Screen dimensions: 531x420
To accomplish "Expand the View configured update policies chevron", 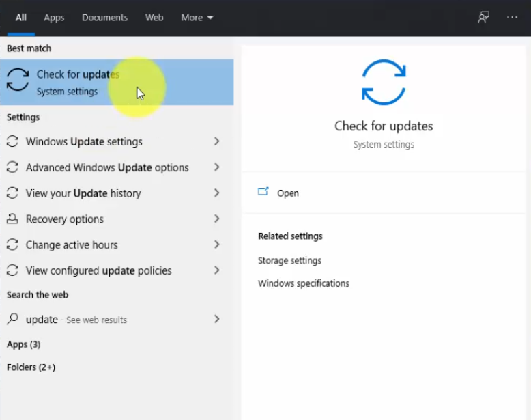I will point(217,270).
